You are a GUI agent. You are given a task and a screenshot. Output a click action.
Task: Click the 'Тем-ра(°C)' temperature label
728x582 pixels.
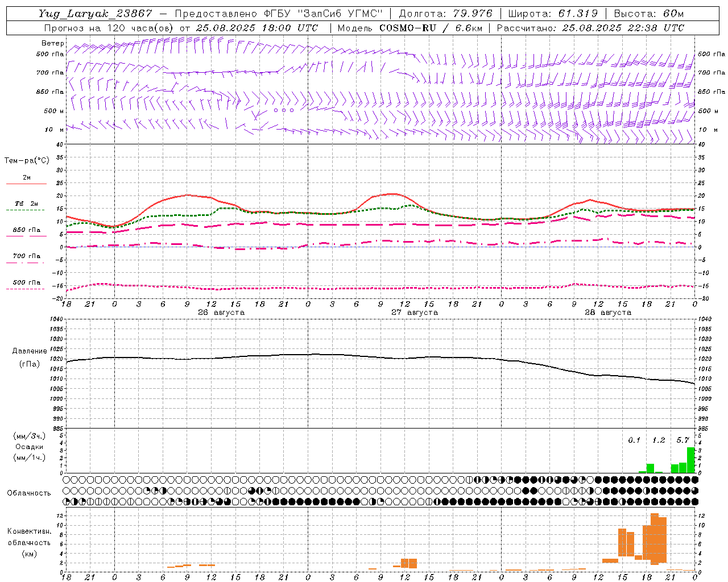click(x=27, y=161)
